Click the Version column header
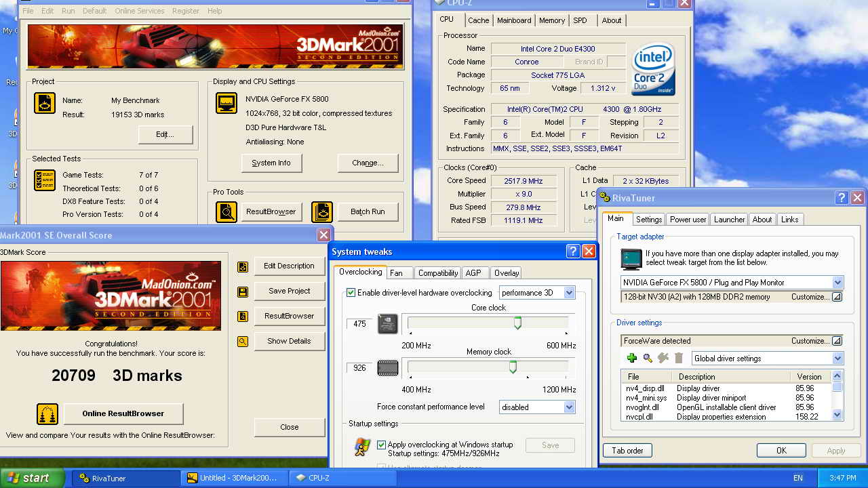This screenshot has width=868, height=488. pos(810,377)
